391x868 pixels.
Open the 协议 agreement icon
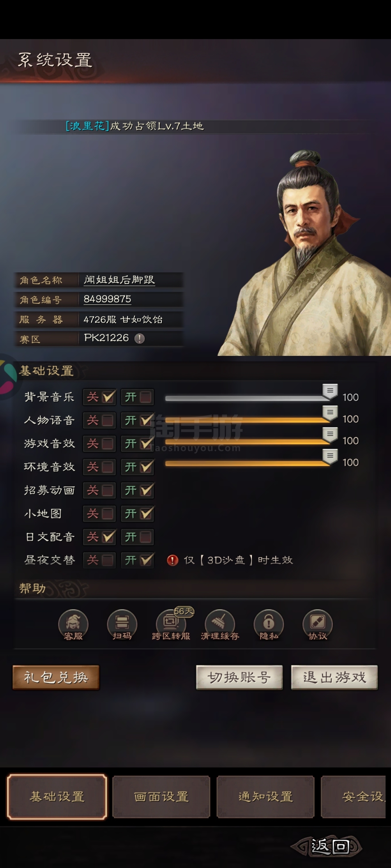coord(318,625)
